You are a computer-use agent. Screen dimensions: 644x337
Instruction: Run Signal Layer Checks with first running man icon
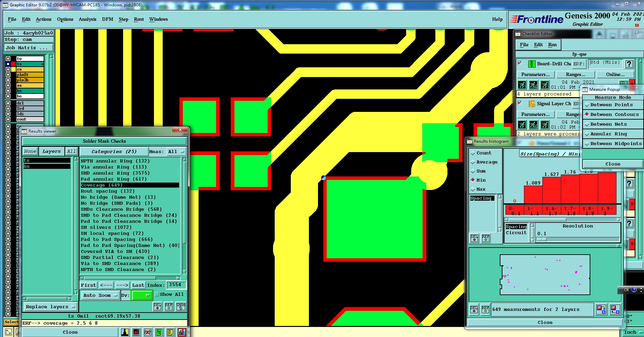(x=522, y=125)
